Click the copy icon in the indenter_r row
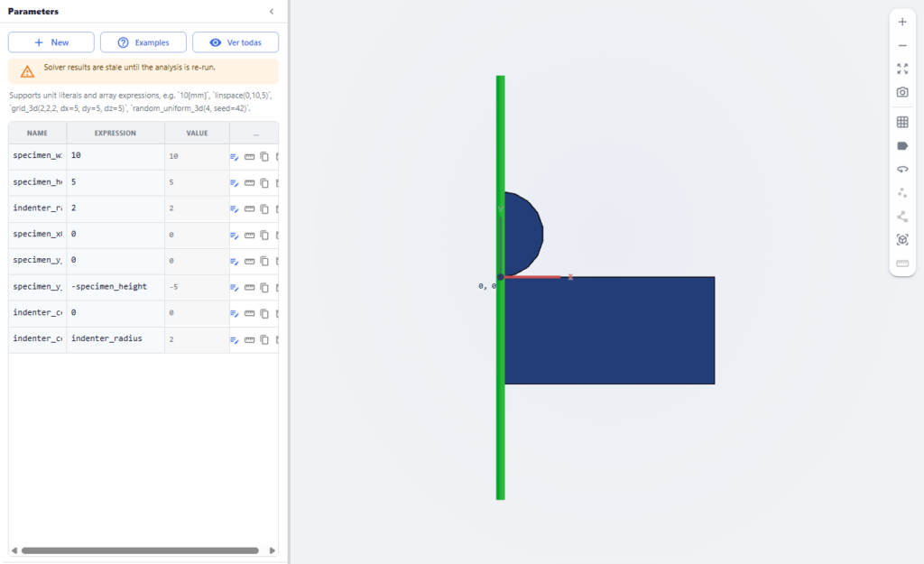Image resolution: width=924 pixels, height=564 pixels. (x=264, y=208)
